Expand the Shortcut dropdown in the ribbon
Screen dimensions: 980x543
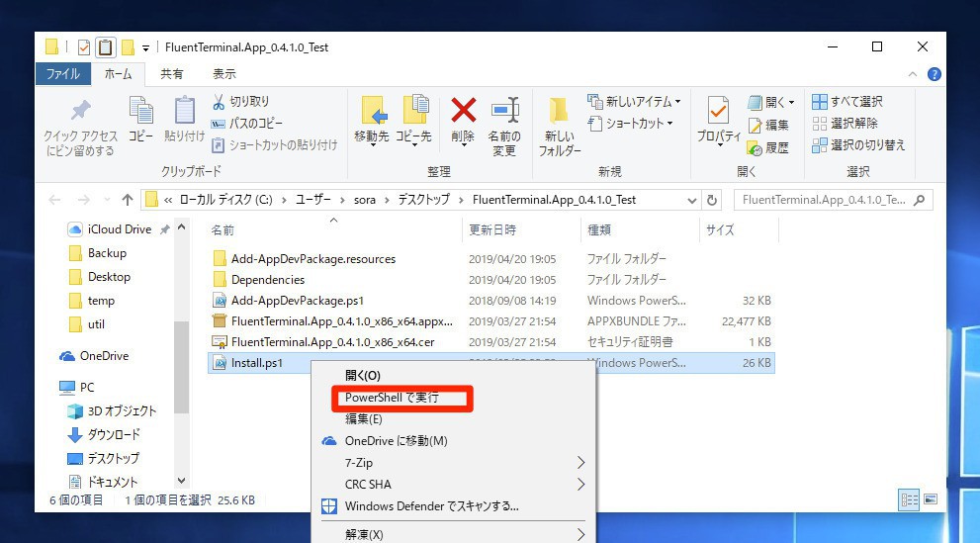pyautogui.click(x=670, y=123)
